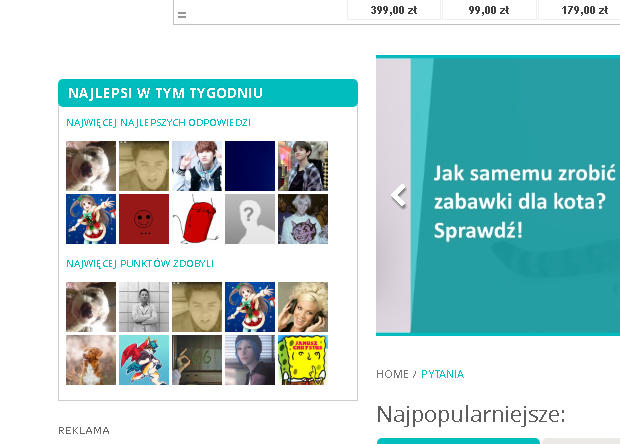
Task: Click the 99,00 zł price cell
Action: coord(489,10)
